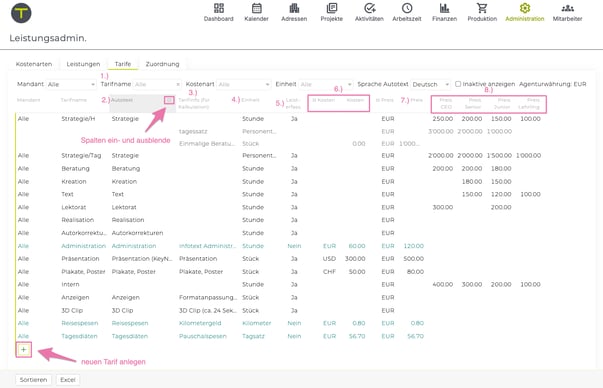Image resolution: width=603 pixels, height=388 pixels.
Task: Click the Pauschalspesen info cell
Action: (x=203, y=336)
